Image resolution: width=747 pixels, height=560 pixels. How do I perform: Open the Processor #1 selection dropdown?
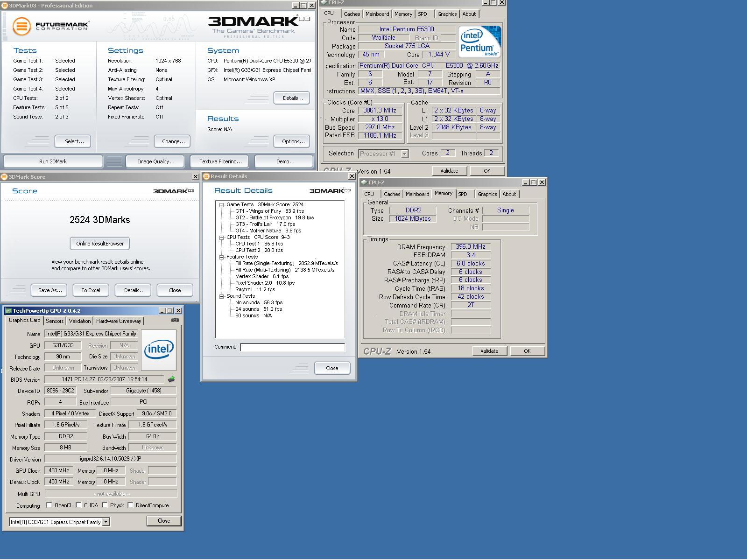(x=404, y=154)
